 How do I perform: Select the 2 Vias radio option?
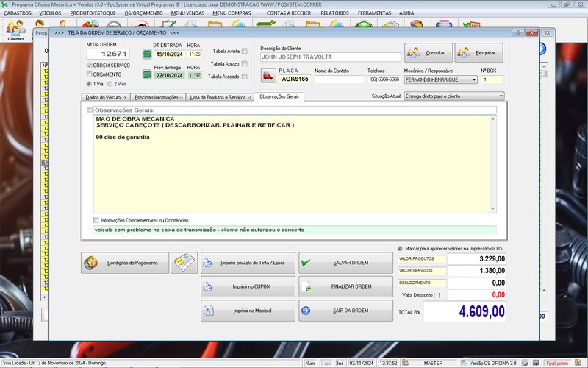110,84
